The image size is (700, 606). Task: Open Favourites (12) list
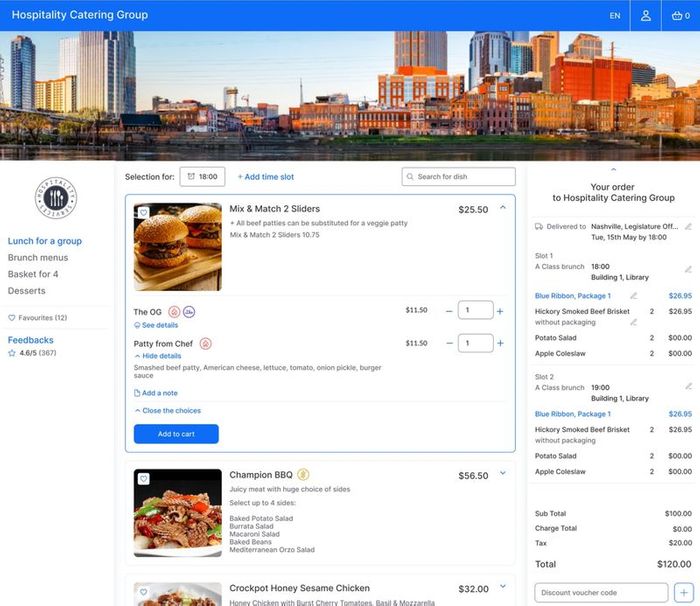click(38, 318)
